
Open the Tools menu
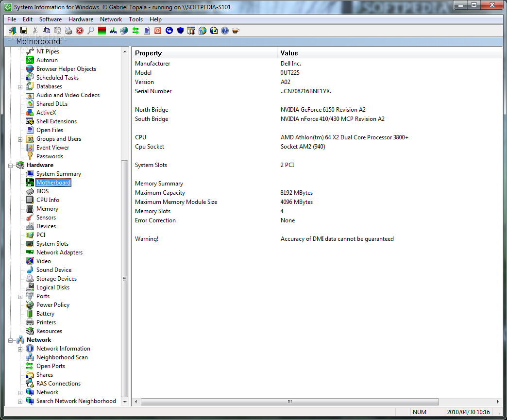click(x=136, y=19)
